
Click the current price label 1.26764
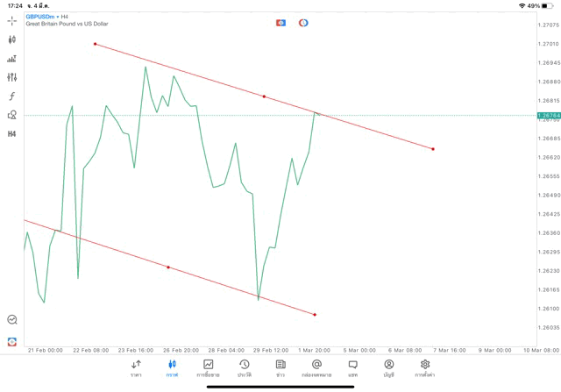(548, 115)
